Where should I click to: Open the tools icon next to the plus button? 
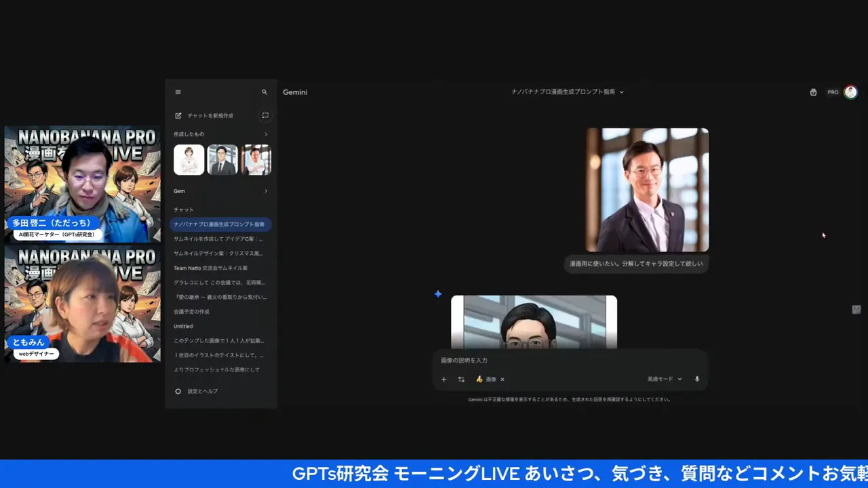point(461,379)
